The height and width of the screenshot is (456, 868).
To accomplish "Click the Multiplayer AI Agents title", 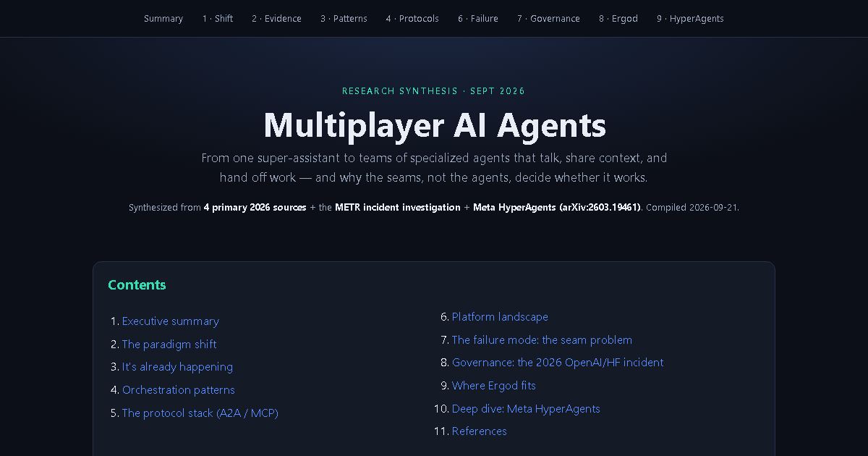I will pos(434,124).
